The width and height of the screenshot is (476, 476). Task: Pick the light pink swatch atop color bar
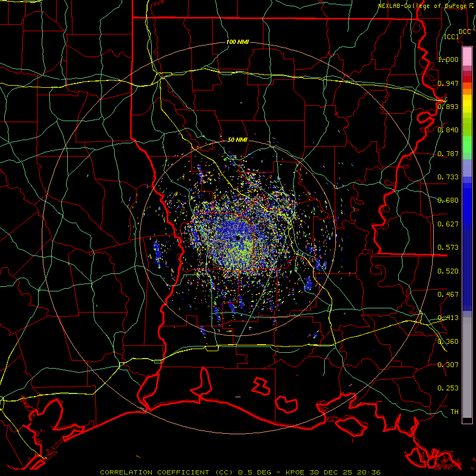[467, 57]
